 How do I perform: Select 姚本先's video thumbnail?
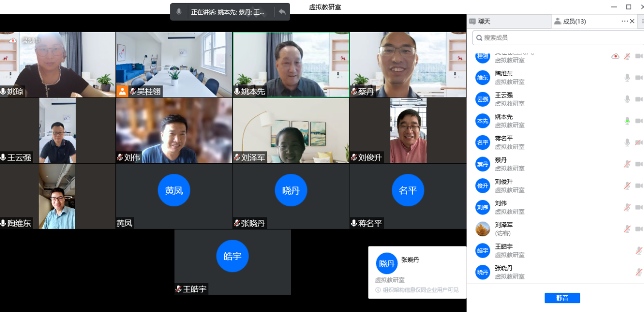pos(291,65)
